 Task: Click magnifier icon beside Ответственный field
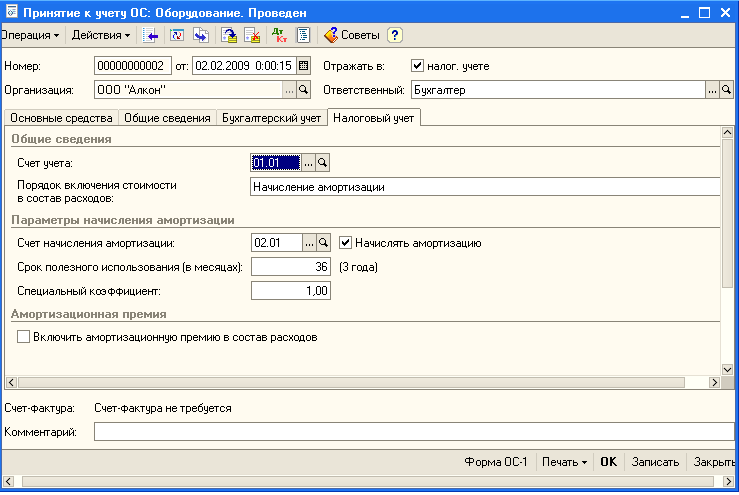[x=727, y=90]
